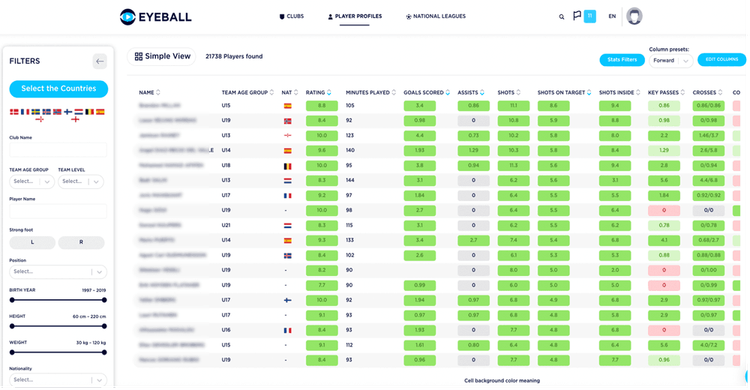Click the Eyeball logo icon
Screen dimensions: 750x390
128,17
